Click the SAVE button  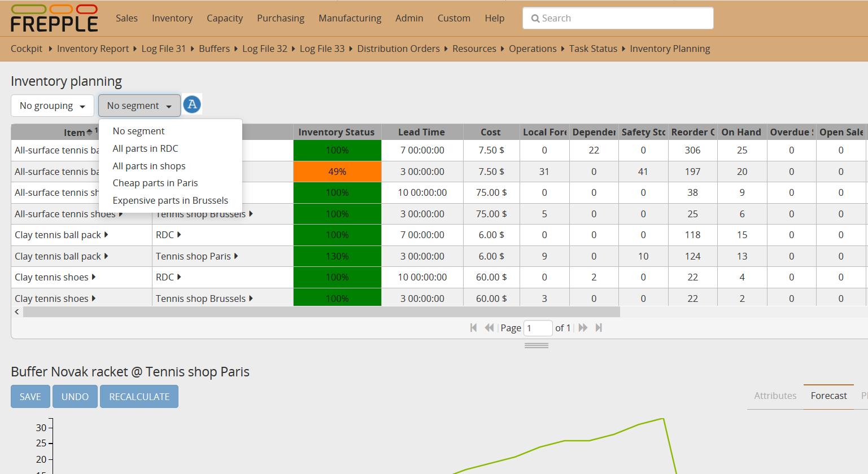[x=30, y=396]
